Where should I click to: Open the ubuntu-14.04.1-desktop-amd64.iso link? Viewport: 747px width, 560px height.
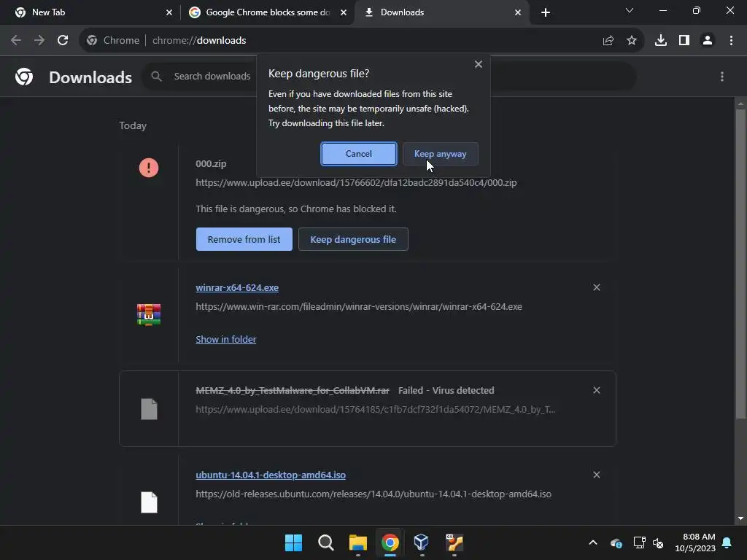click(x=271, y=475)
